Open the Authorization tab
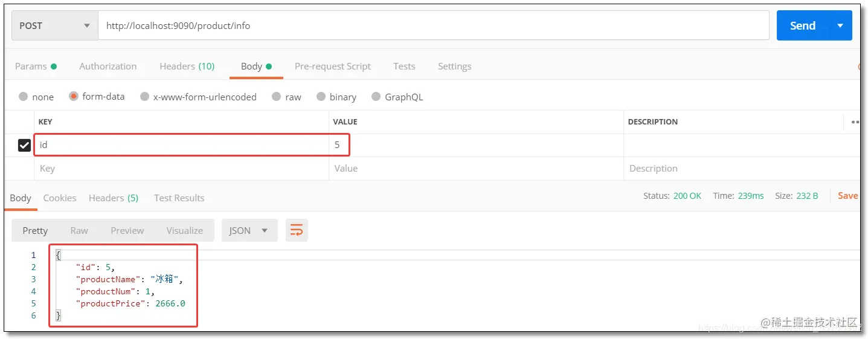Viewport: 868px width, 339px height. 108,66
